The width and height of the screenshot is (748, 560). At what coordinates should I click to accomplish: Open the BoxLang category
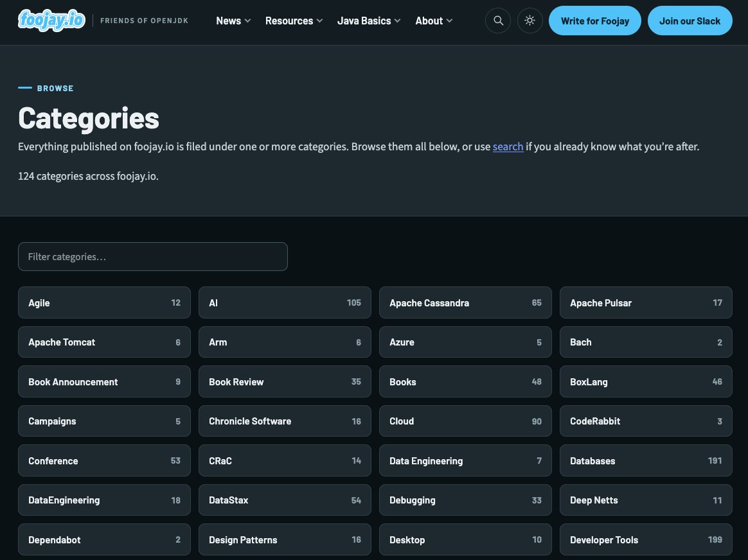click(x=646, y=381)
